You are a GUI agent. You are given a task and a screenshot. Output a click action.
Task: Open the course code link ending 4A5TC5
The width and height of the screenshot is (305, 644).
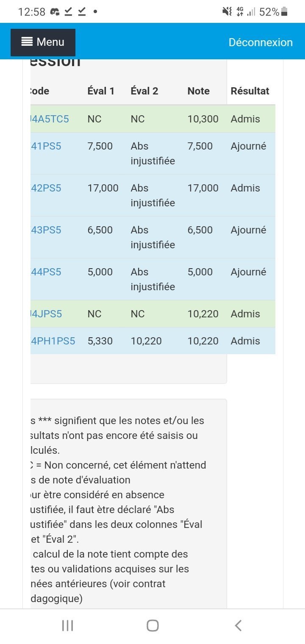[49, 119]
